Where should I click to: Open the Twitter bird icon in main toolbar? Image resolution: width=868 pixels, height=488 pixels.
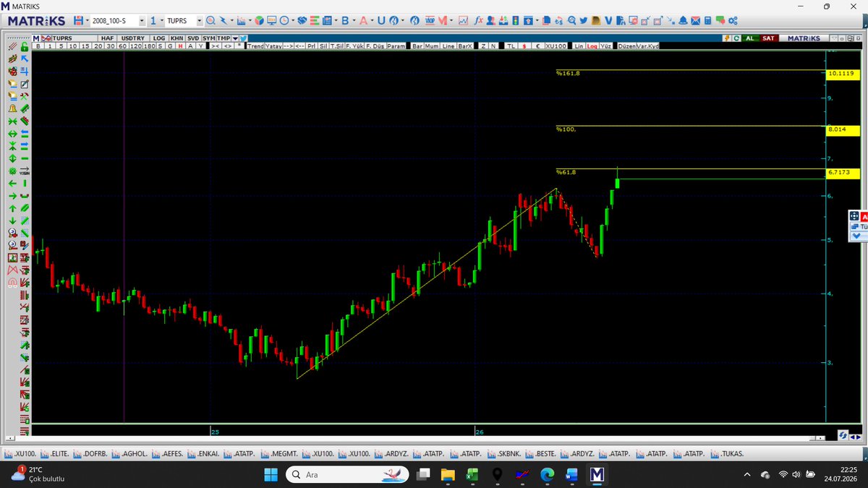tap(584, 21)
